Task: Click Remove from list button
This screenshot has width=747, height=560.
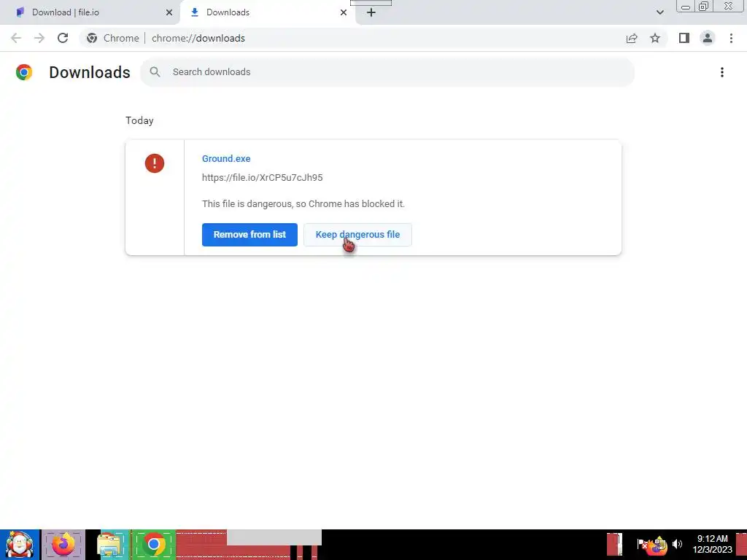Action: 249,235
